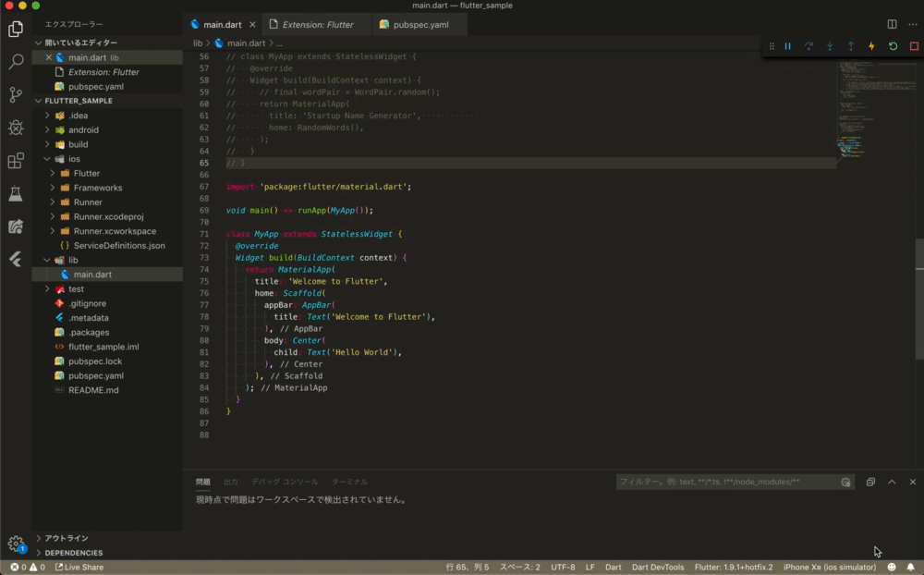Expand the android folder
The image size is (924, 575).
pyautogui.click(x=83, y=129)
